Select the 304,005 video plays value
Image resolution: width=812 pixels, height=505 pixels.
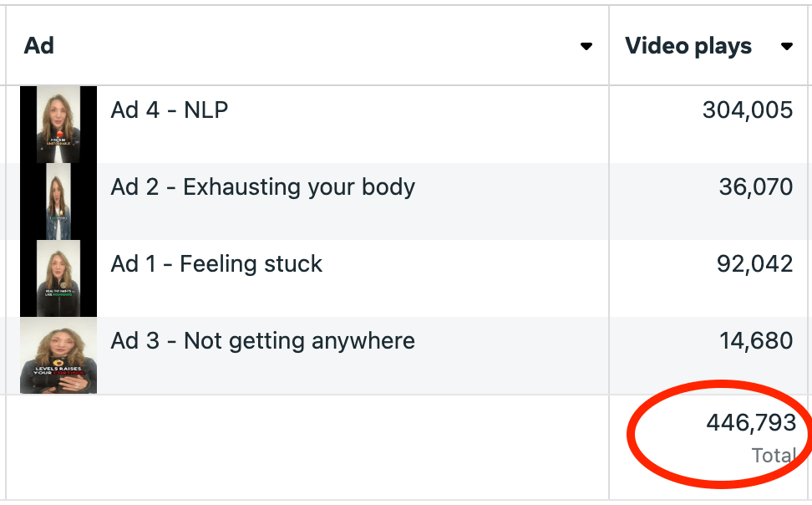(x=748, y=110)
